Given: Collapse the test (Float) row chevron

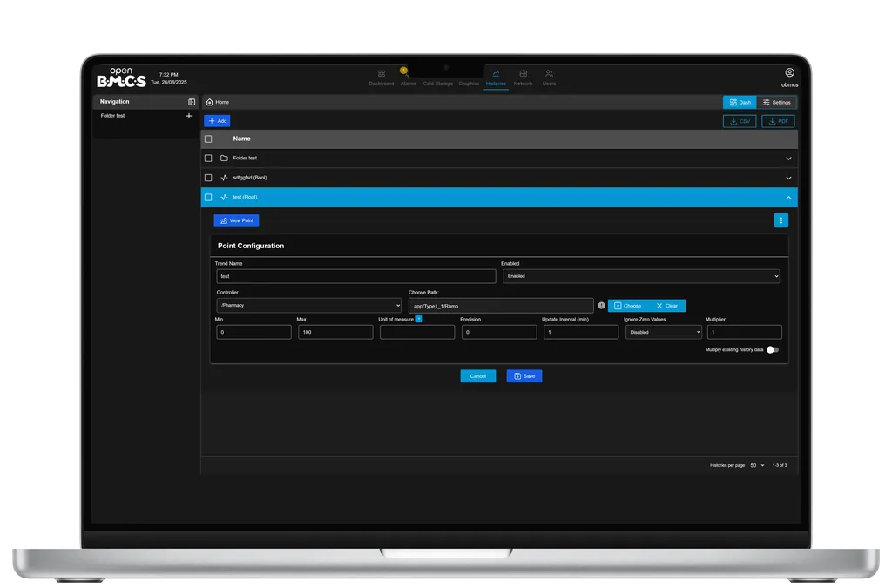Looking at the screenshot, I should (788, 198).
